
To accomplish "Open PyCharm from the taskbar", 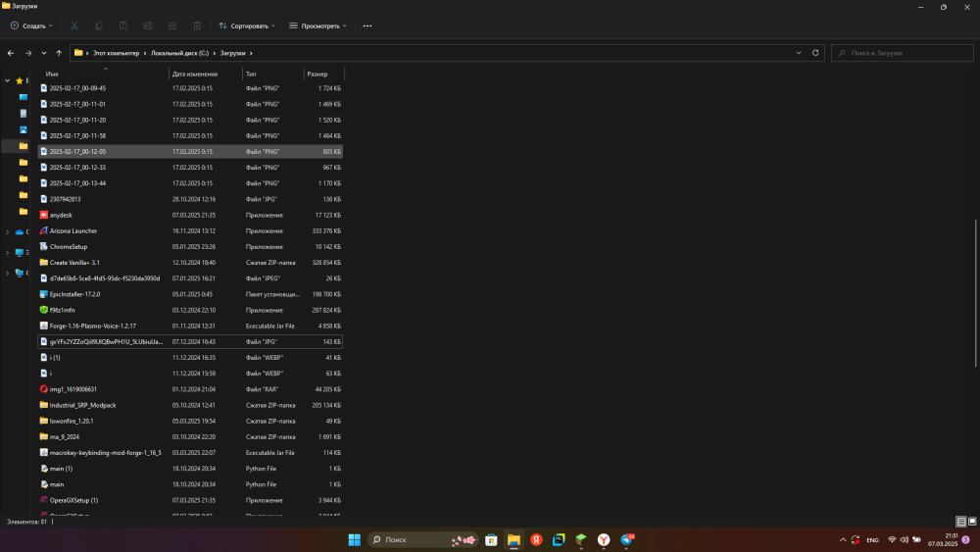I will pyautogui.click(x=559, y=539).
